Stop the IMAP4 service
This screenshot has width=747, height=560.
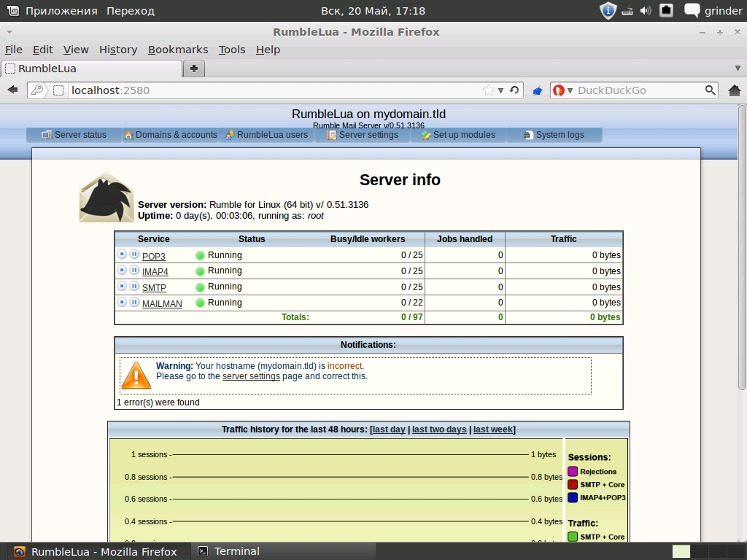[x=122, y=270]
